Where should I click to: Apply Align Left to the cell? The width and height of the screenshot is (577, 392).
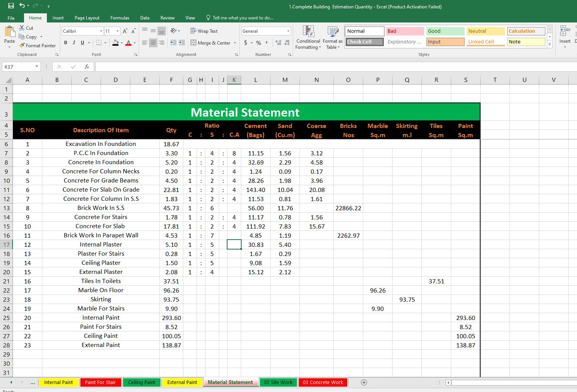144,43
